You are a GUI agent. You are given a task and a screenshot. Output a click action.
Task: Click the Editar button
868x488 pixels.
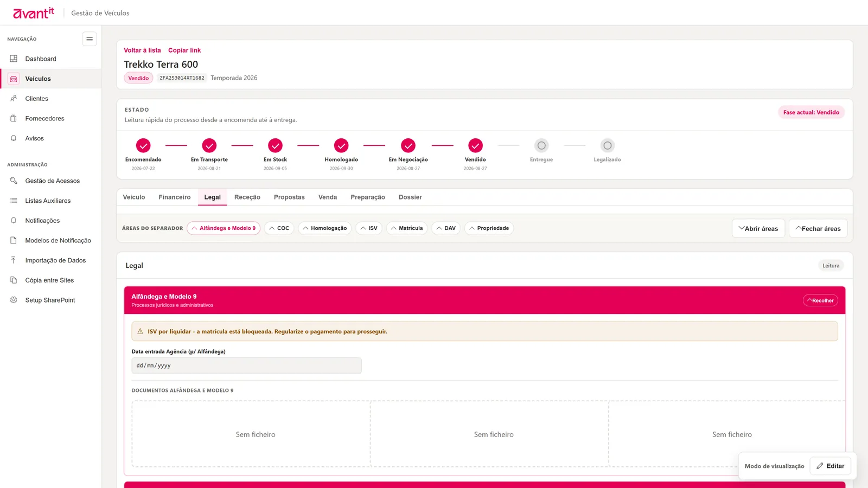click(831, 466)
